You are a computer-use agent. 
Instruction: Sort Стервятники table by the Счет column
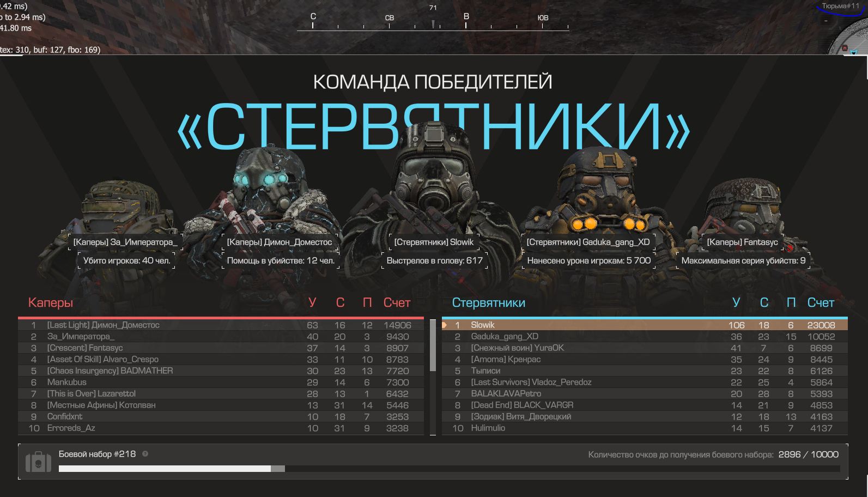(x=821, y=302)
